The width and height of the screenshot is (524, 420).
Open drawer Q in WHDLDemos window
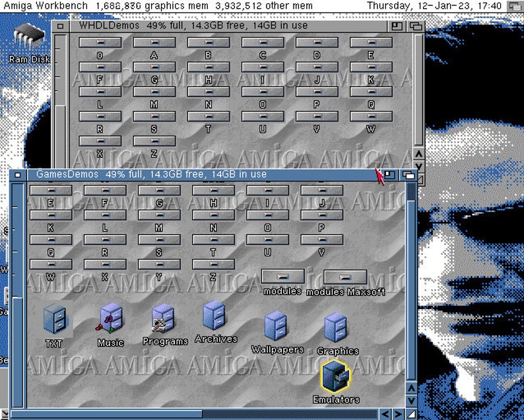click(x=371, y=92)
